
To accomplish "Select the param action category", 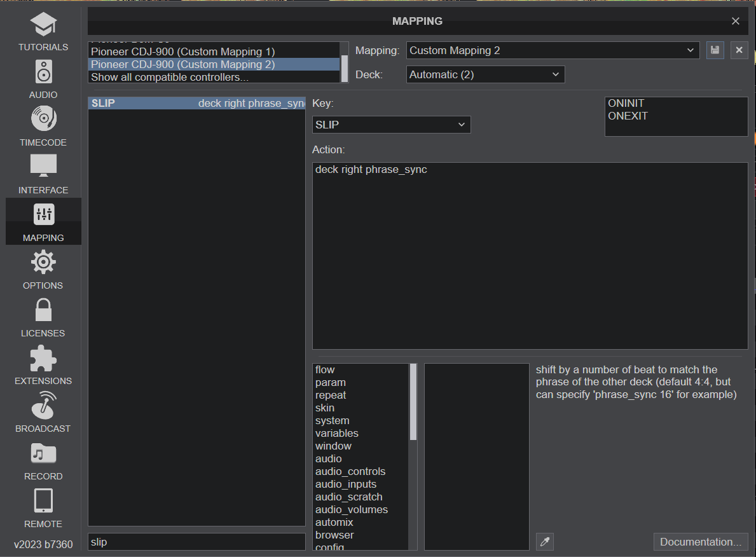I will [361, 382].
